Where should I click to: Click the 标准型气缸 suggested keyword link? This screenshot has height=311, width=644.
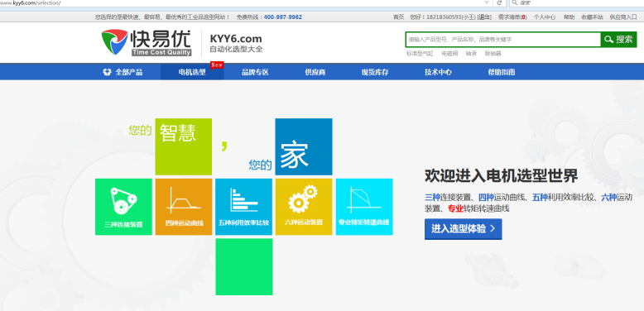tap(420, 53)
